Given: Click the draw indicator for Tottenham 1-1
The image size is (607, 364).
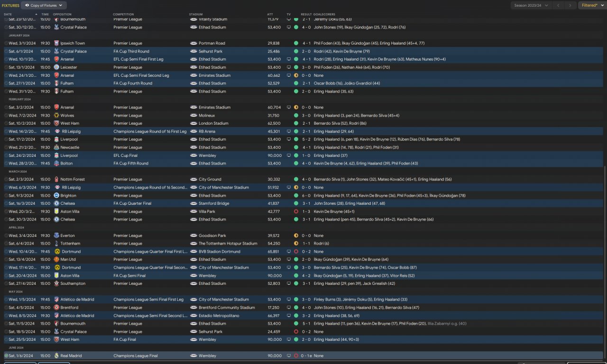Looking at the screenshot, I should 296,244.
